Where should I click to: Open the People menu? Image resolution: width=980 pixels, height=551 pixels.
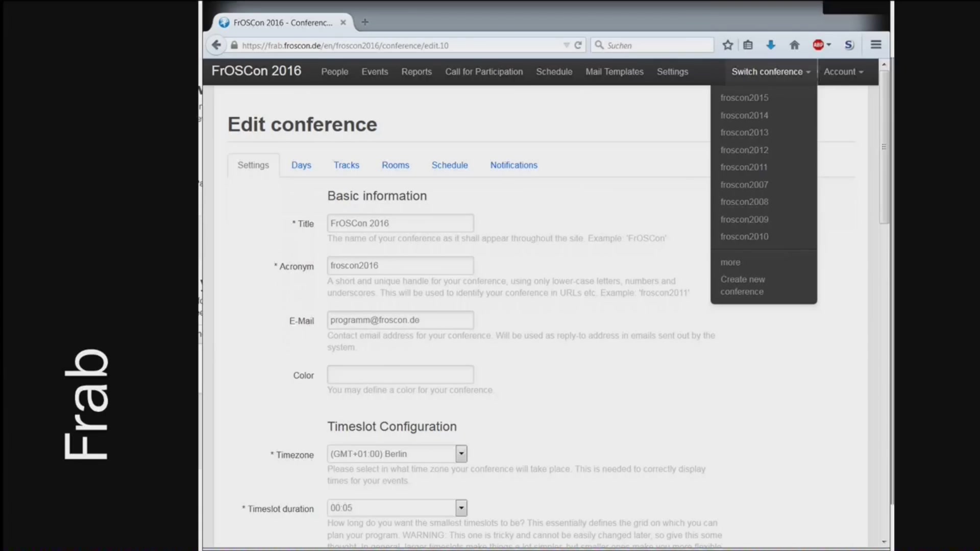pos(335,72)
